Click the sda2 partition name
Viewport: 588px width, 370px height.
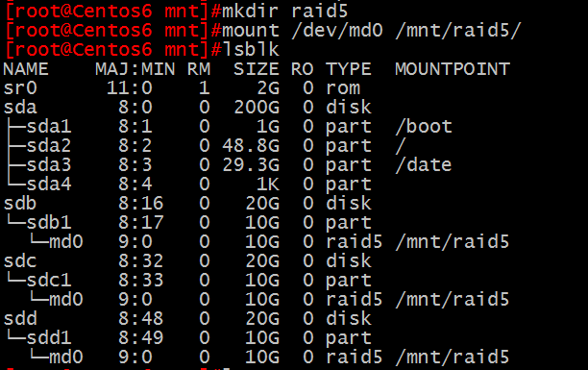click(49, 146)
